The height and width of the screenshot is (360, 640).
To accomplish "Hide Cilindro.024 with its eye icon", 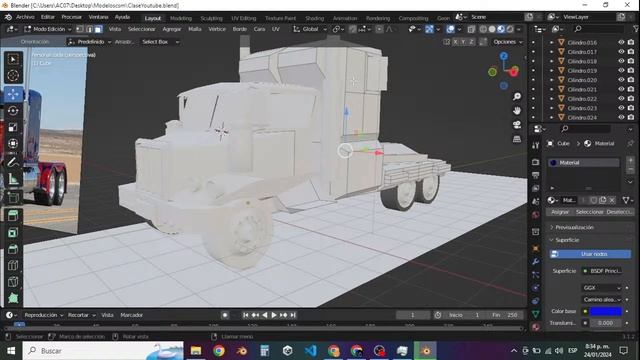I will tap(621, 117).
